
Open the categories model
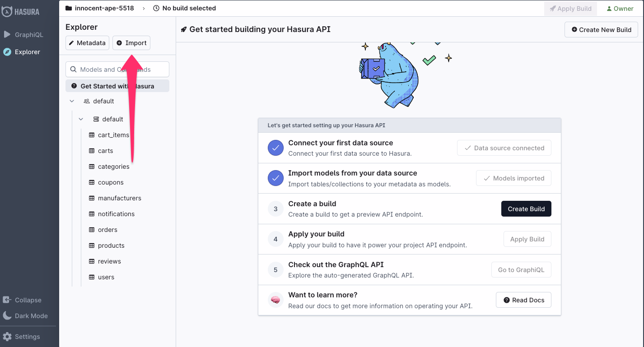tap(113, 167)
